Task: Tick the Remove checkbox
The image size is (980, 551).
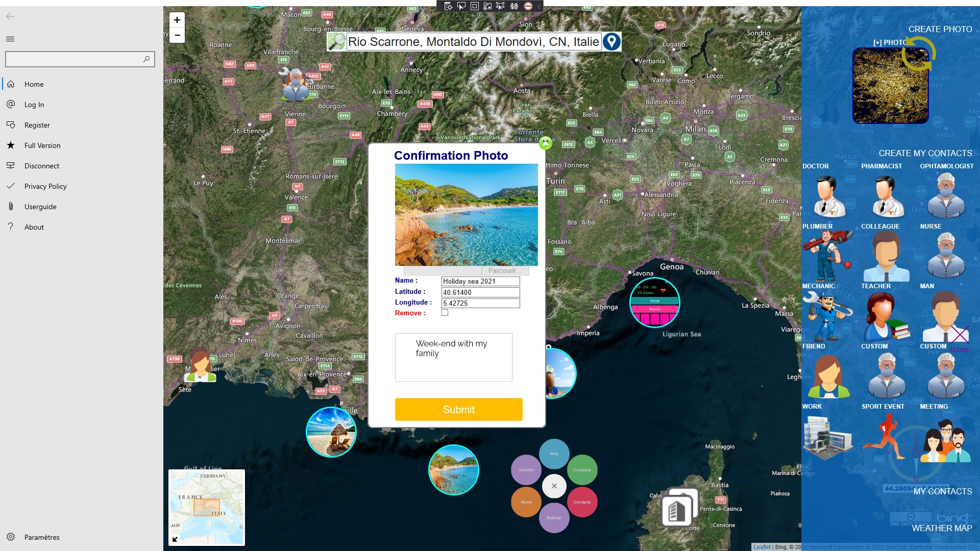Action: [445, 313]
